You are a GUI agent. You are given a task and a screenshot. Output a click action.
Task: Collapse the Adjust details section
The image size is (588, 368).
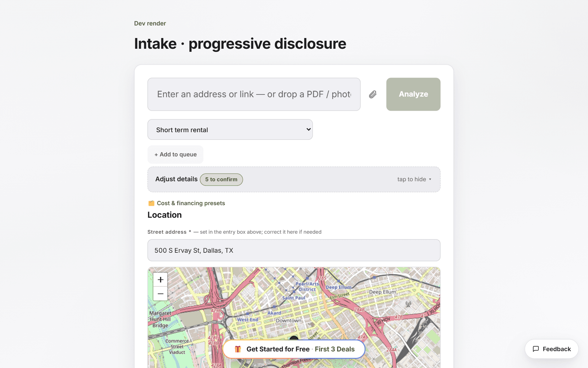click(x=294, y=179)
